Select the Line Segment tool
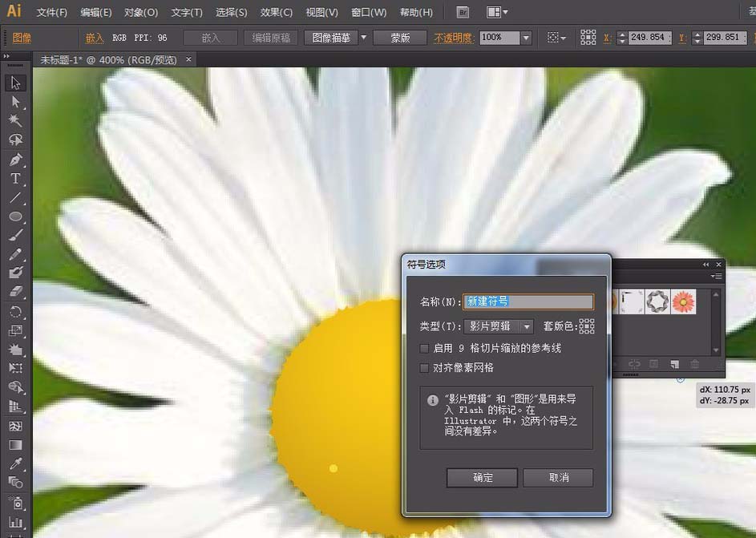756x538 pixels. click(15, 197)
